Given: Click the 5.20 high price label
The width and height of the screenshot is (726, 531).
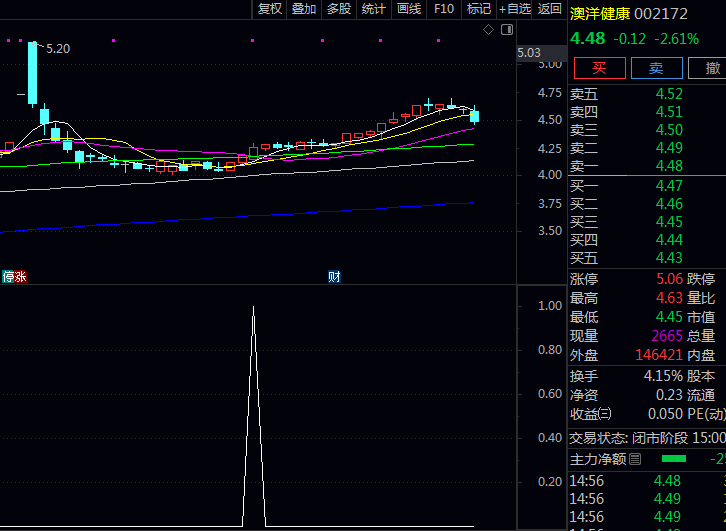Looking at the screenshot, I should (x=58, y=49).
